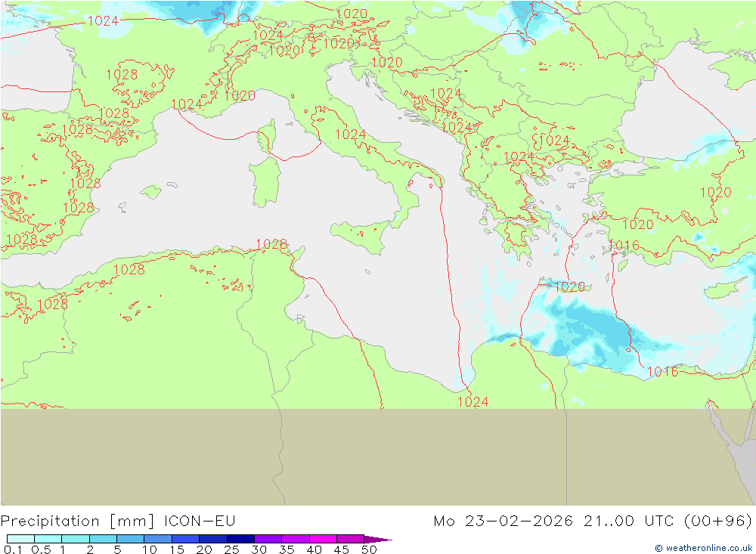Click the 25–30 mm navy legend box

240,539
